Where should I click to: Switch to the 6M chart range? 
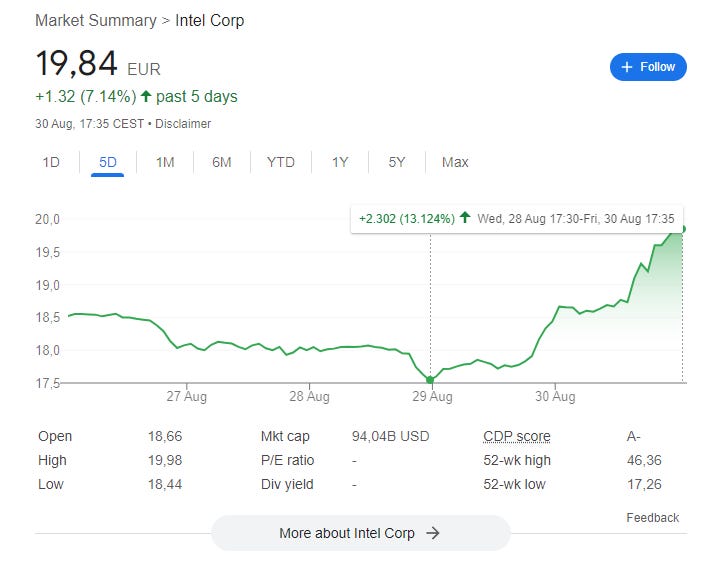(222, 162)
